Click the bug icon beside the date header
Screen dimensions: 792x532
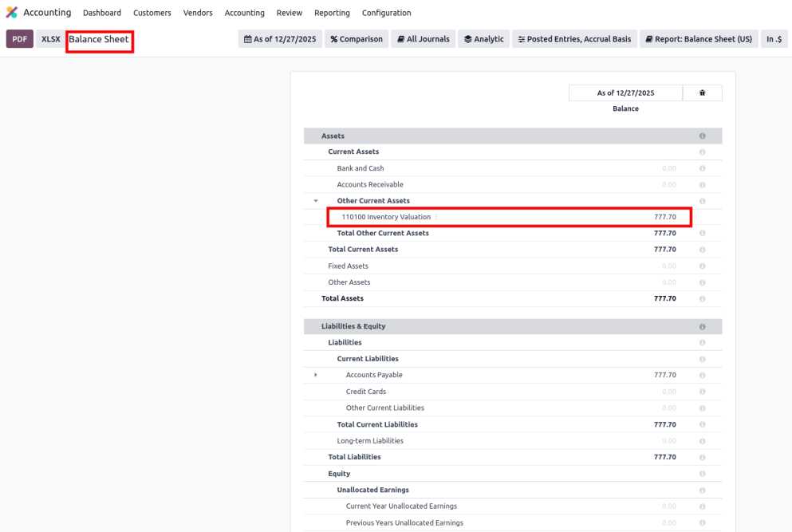pos(702,93)
